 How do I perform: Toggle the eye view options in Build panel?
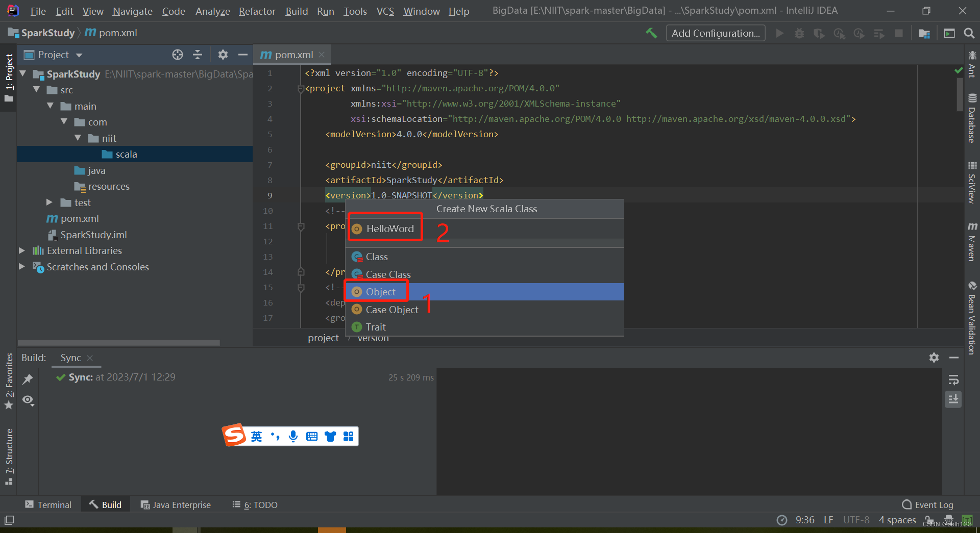[x=28, y=400]
